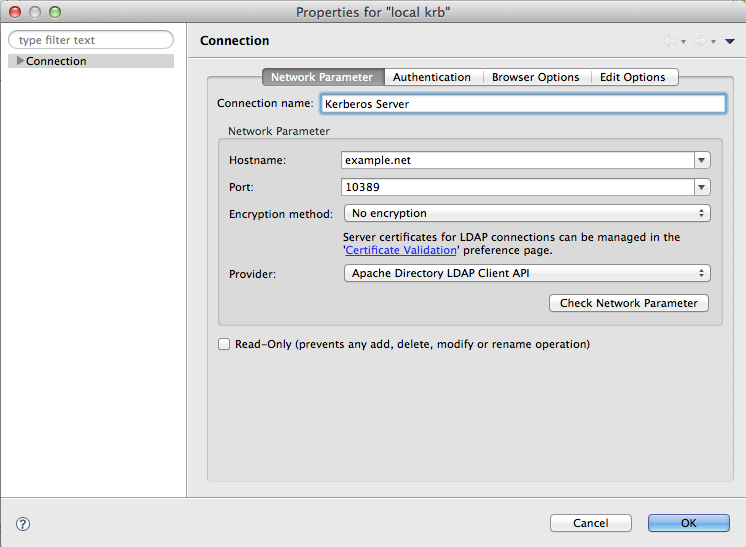The image size is (746, 547).
Task: Click the Cancel button
Action: [590, 523]
